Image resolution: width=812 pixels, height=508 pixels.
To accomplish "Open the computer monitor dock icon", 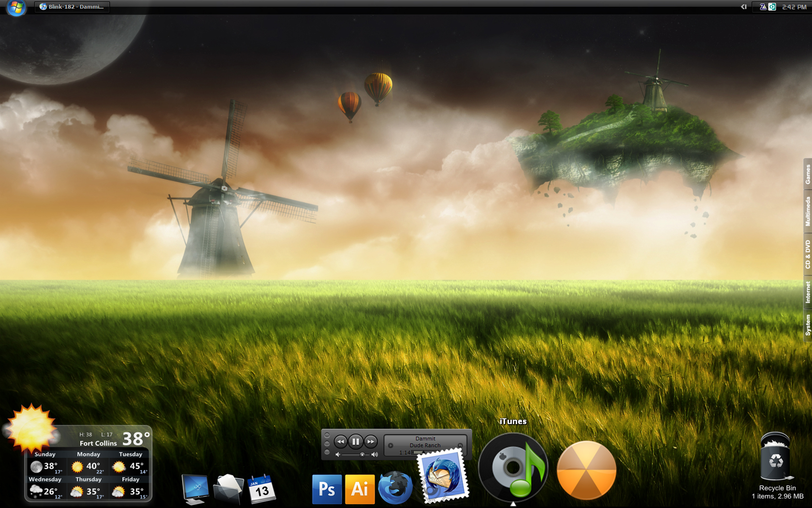I will [195, 489].
